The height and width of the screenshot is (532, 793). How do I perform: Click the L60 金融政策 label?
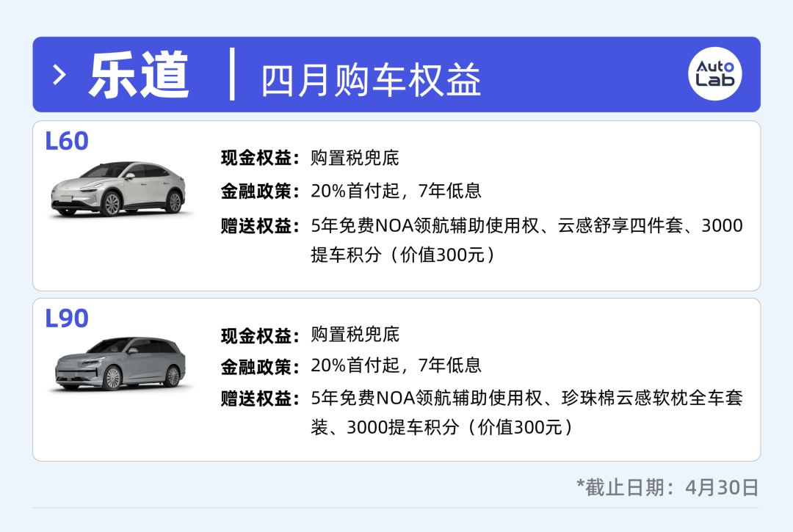[x=260, y=192]
